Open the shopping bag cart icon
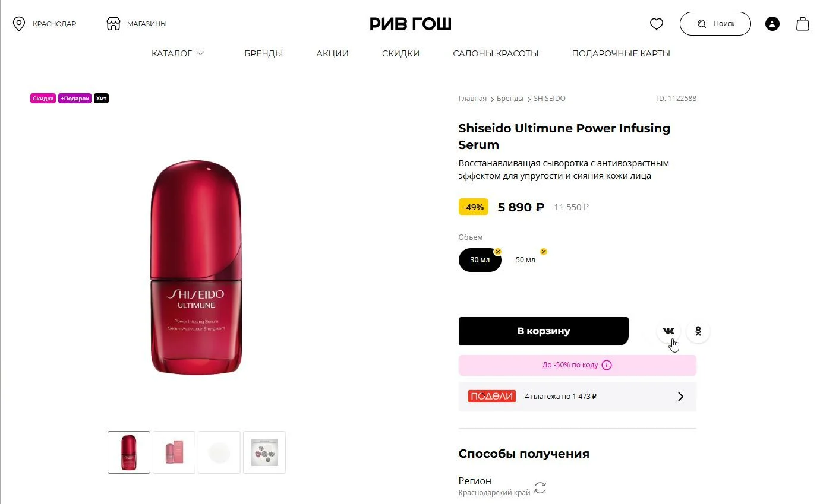820x504 pixels. pyautogui.click(x=803, y=24)
